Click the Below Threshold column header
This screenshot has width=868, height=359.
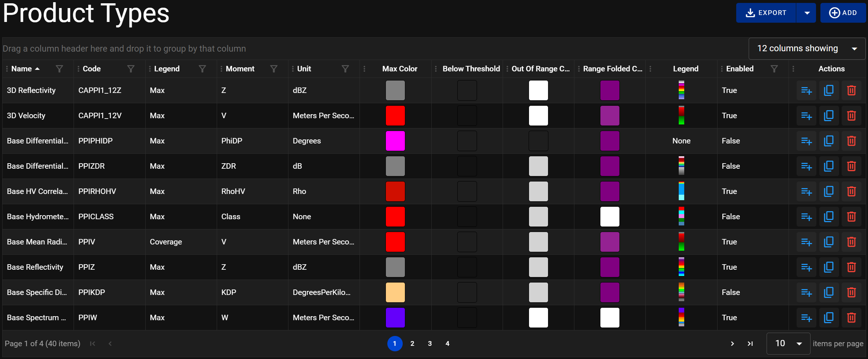click(x=471, y=69)
